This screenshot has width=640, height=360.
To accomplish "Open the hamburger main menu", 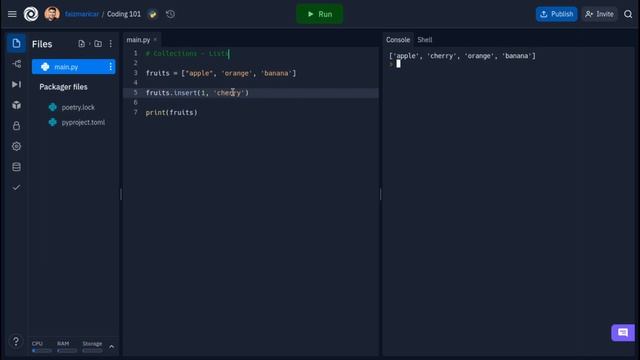I will [x=12, y=14].
